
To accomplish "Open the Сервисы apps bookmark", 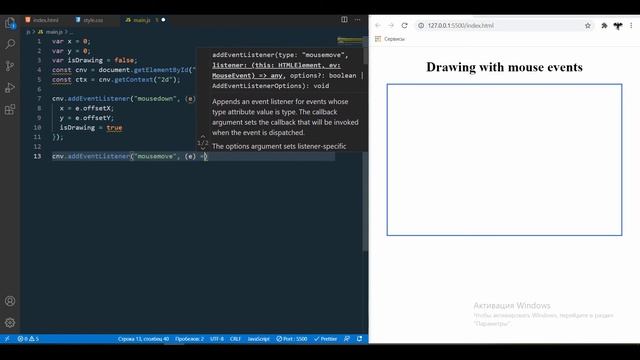I will (x=390, y=39).
